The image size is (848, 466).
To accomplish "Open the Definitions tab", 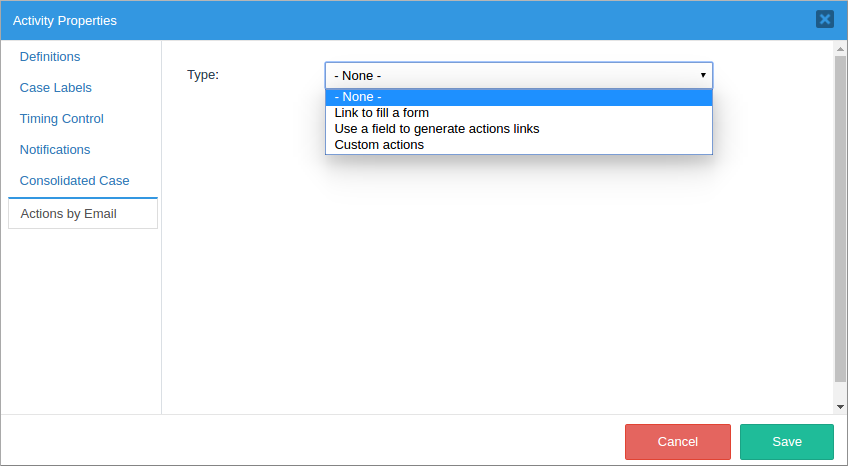I will click(50, 57).
